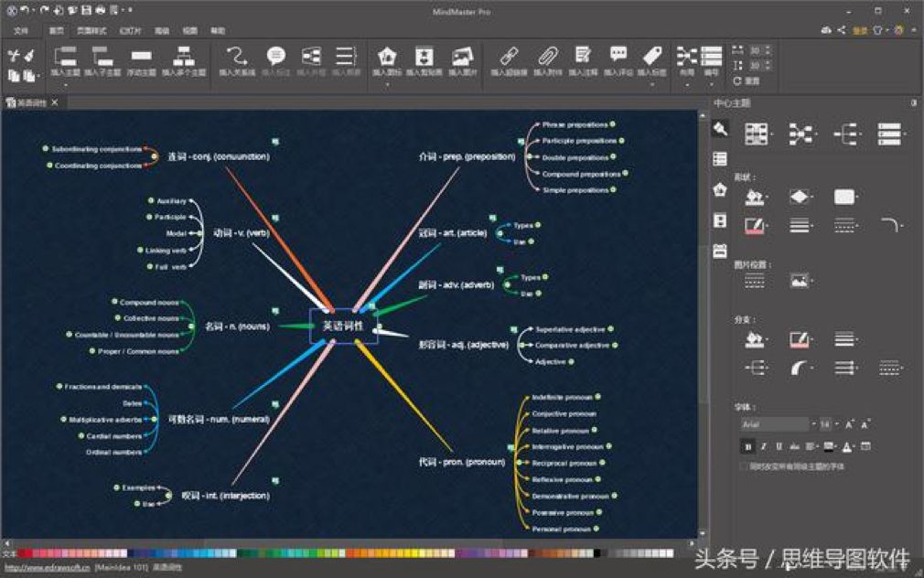Open the www.edrawsoft.cn link in status bar
Viewport: 924px width, 578px height.
[48, 567]
